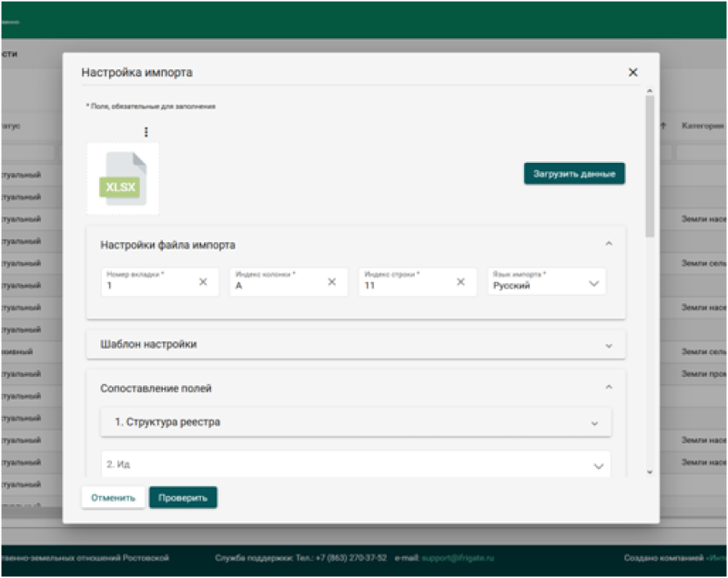Viewport: 728px width, 578px height.
Task: Collapse the Сопоставление полей section
Action: (x=609, y=388)
